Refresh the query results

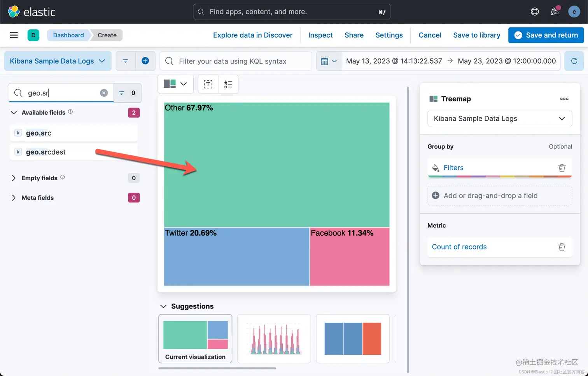(x=574, y=61)
